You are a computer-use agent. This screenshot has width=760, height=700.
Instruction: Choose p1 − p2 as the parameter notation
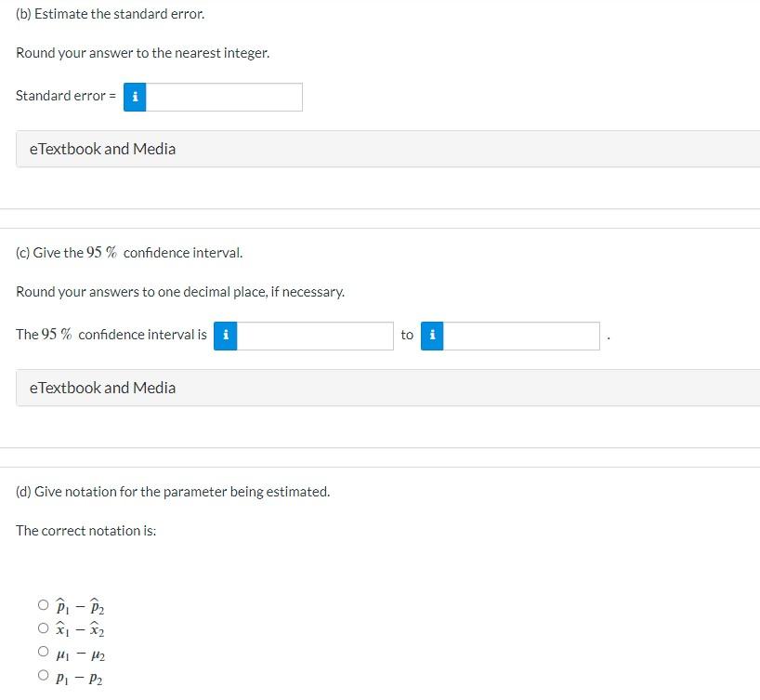point(43,674)
